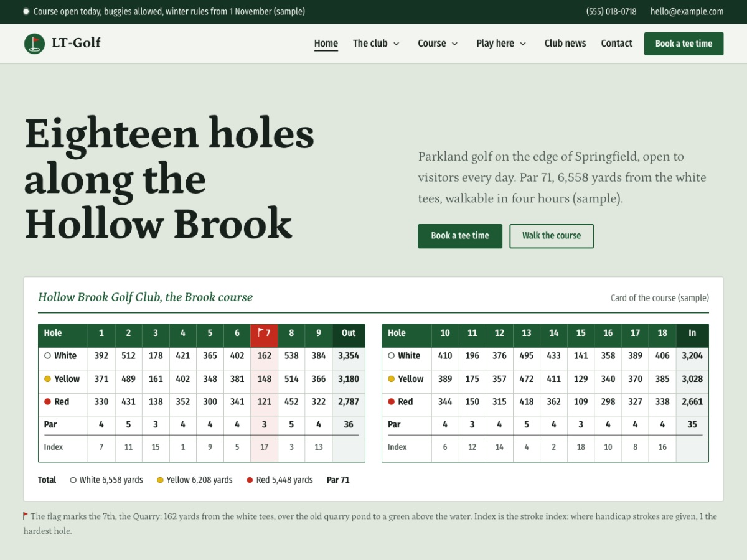Click the 'Hollow Brook Golf Club, the Brook course' title
Viewport: 747px width, 560px height.
tap(146, 297)
